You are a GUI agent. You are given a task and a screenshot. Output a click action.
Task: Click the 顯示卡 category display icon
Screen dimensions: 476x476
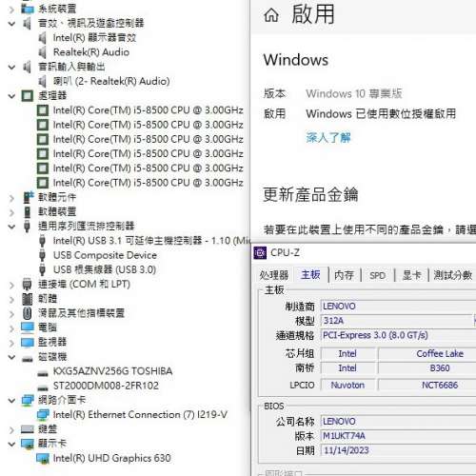(x=28, y=444)
